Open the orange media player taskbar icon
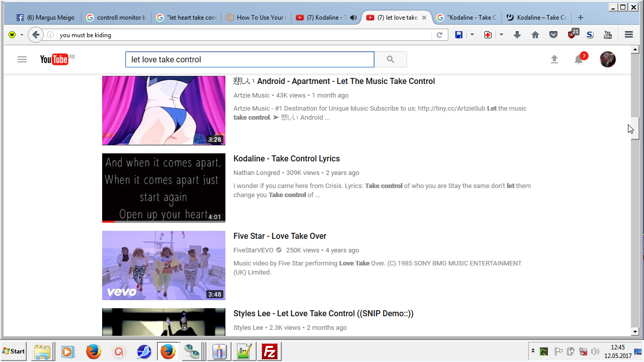The height and width of the screenshot is (362, 644). point(68,351)
